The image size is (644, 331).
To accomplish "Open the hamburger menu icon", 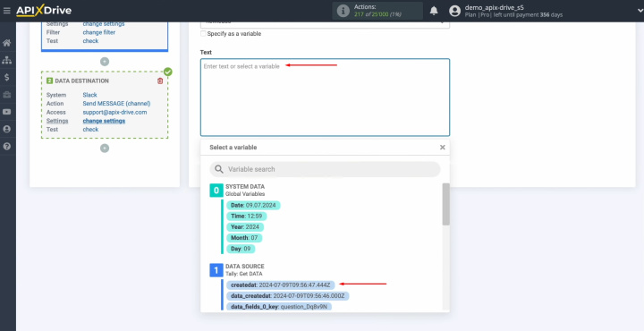I will (x=6, y=11).
